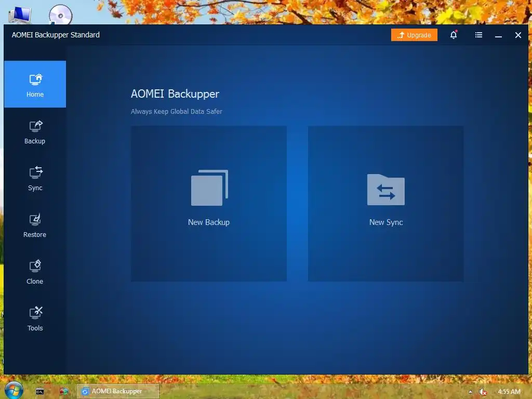Click the Always Keep Global Data Safer tagline
Screen dimensions: 532x399
[x=177, y=112]
